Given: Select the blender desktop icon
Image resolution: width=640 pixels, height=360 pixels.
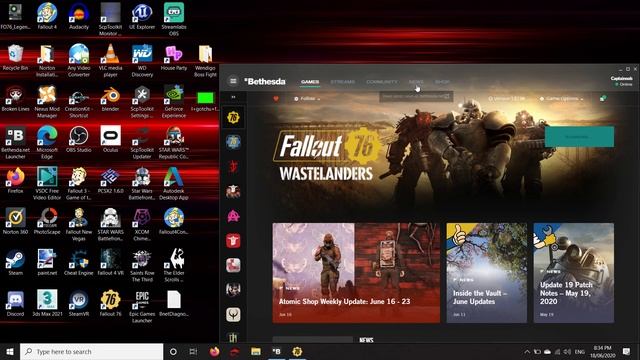Looking at the screenshot, I should pyautogui.click(x=110, y=98).
